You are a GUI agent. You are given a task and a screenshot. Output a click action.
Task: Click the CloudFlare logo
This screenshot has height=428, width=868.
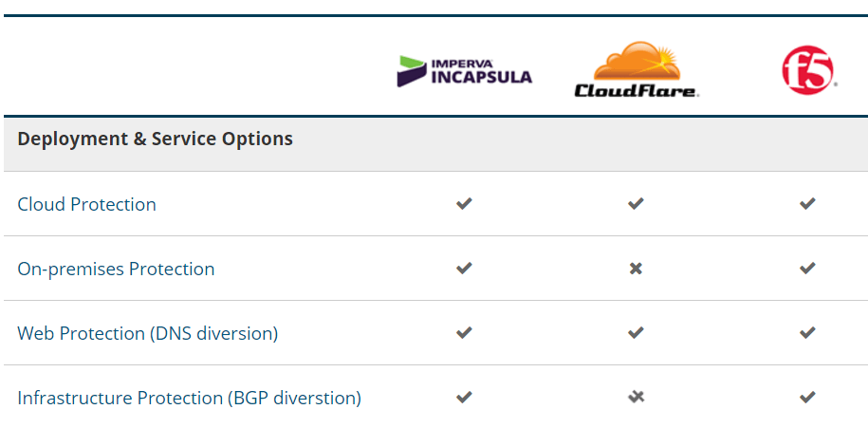tap(636, 70)
